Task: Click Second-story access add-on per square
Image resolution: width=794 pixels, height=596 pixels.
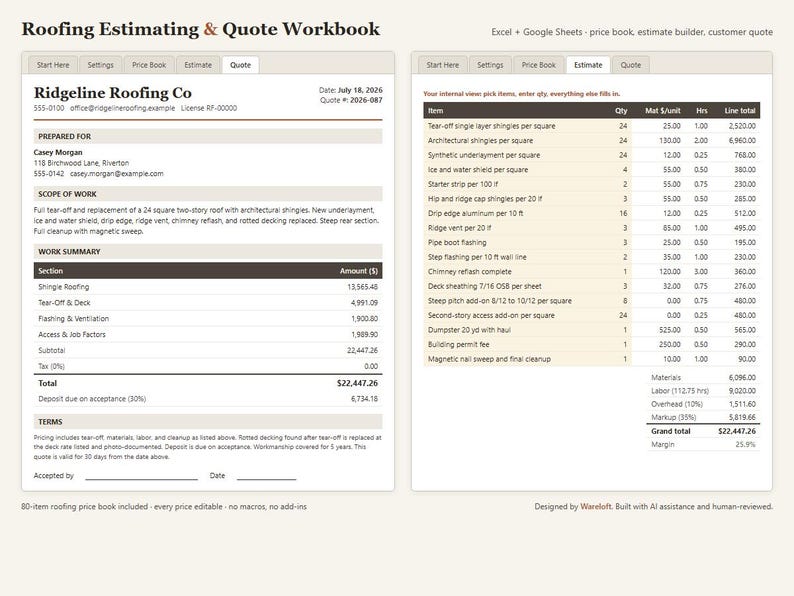Action: (491, 315)
